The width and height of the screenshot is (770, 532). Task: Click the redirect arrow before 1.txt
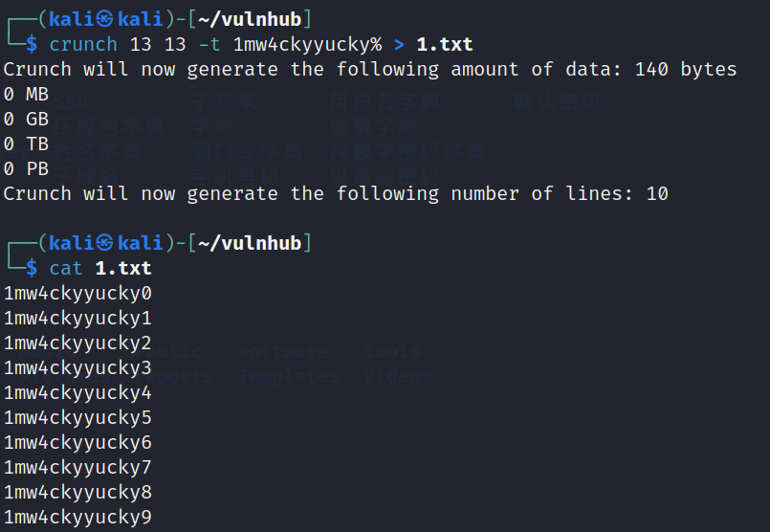(x=399, y=45)
